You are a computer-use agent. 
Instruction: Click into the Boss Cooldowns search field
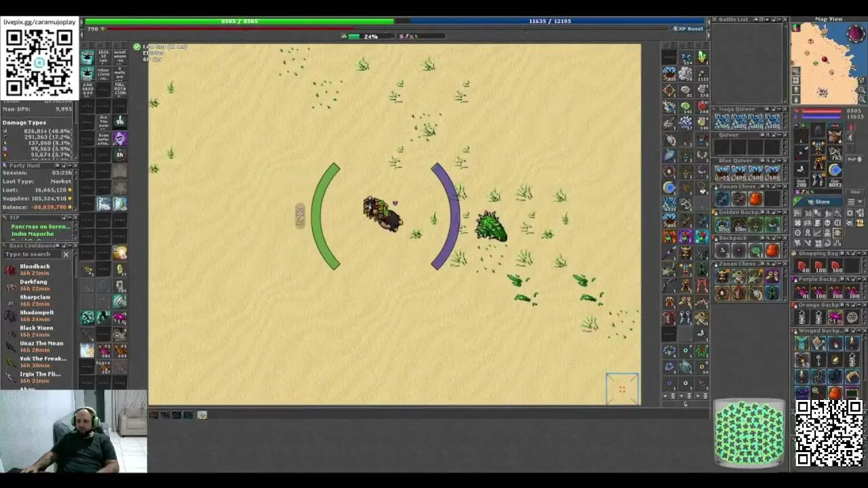[x=33, y=254]
